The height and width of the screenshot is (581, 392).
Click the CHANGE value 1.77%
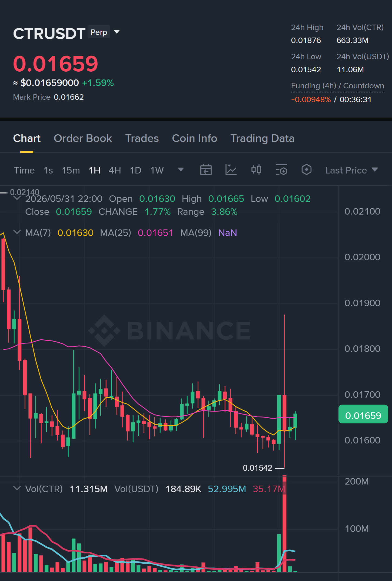[x=158, y=212]
